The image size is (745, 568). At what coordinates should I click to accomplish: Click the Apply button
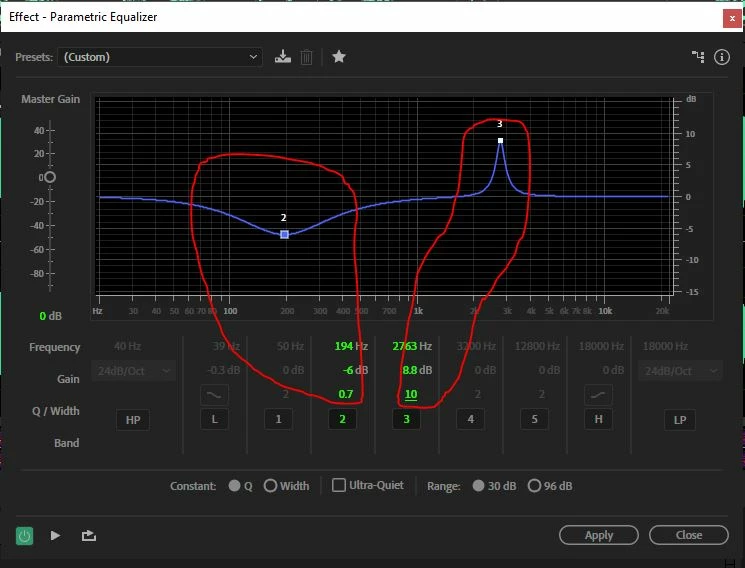click(599, 535)
